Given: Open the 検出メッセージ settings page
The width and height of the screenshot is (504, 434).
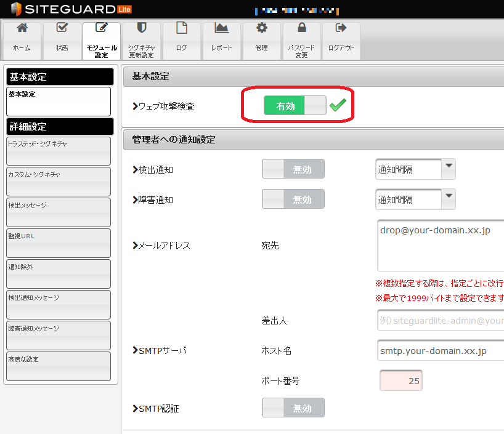Looking at the screenshot, I should pos(58,212).
